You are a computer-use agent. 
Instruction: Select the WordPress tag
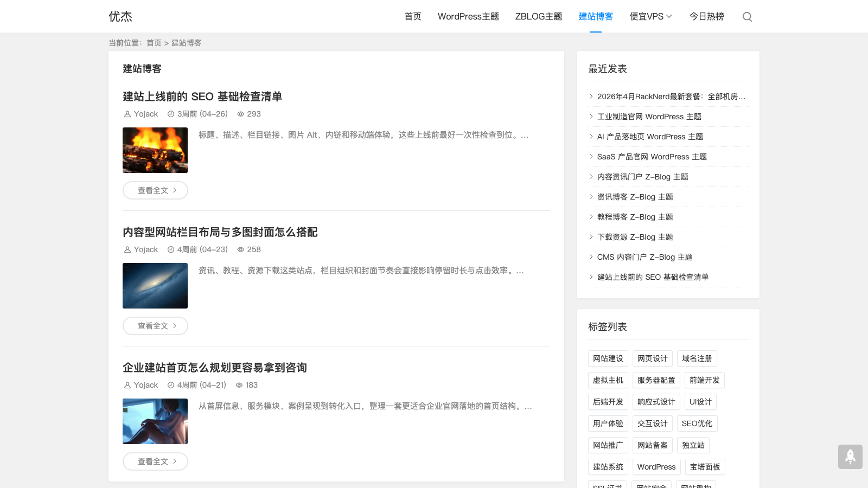tap(656, 467)
